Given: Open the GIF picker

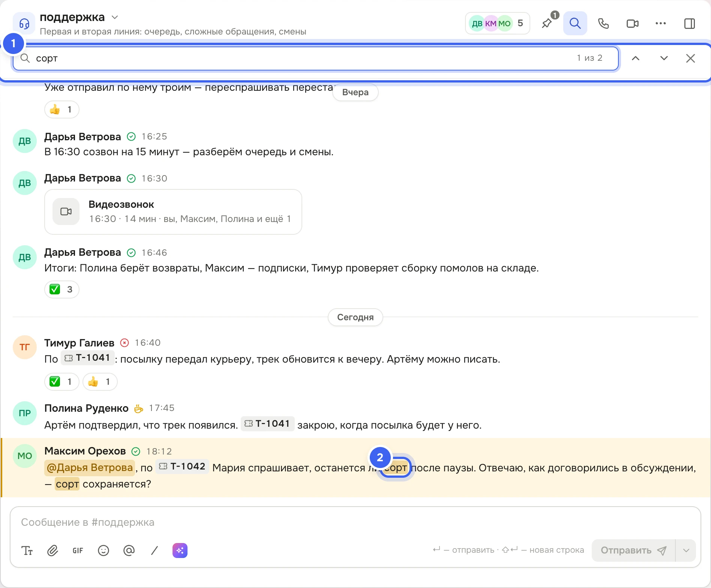Looking at the screenshot, I should click(78, 550).
